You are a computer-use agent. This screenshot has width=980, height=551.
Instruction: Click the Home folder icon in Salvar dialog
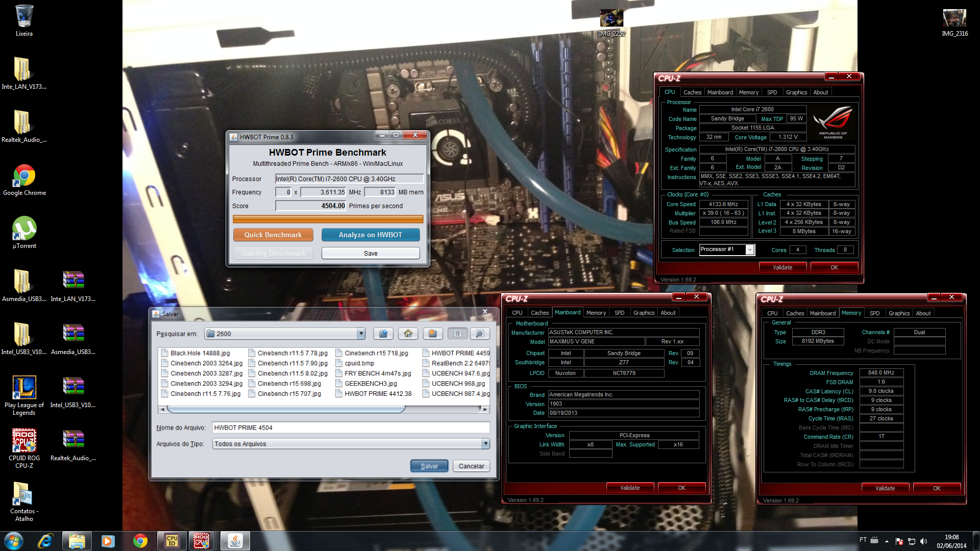pos(408,334)
